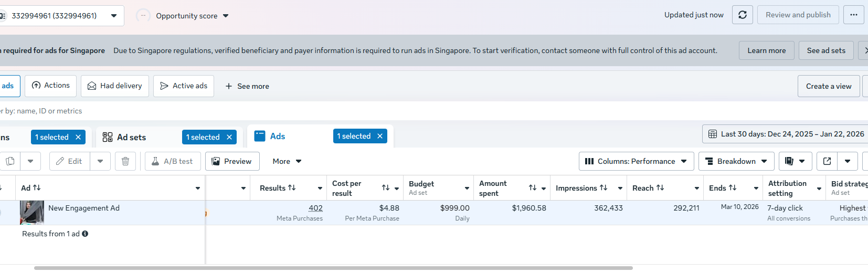The height and width of the screenshot is (272, 868).
Task: Remove the Ad sets 1 selected filter
Action: click(229, 137)
